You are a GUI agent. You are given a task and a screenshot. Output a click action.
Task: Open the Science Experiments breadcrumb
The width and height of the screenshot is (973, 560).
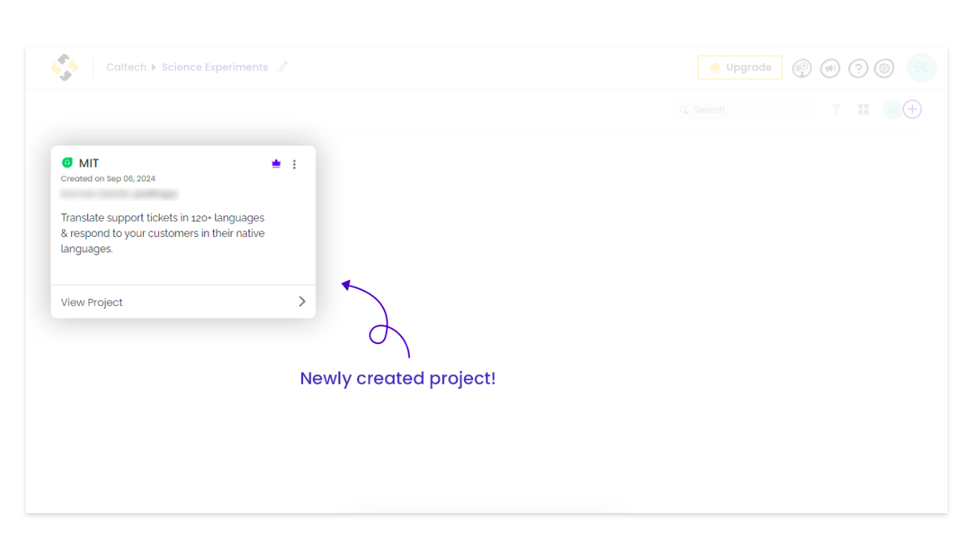point(215,67)
